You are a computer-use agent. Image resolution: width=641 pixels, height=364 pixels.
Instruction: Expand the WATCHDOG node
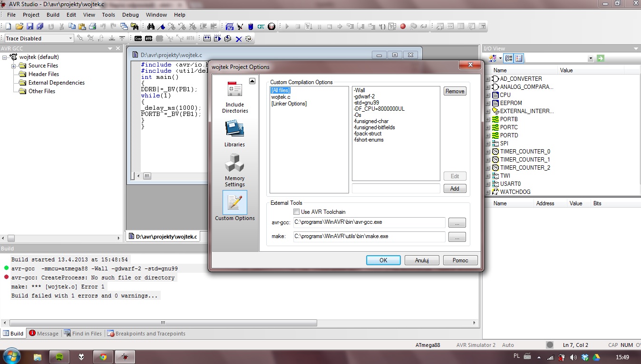[488, 192]
